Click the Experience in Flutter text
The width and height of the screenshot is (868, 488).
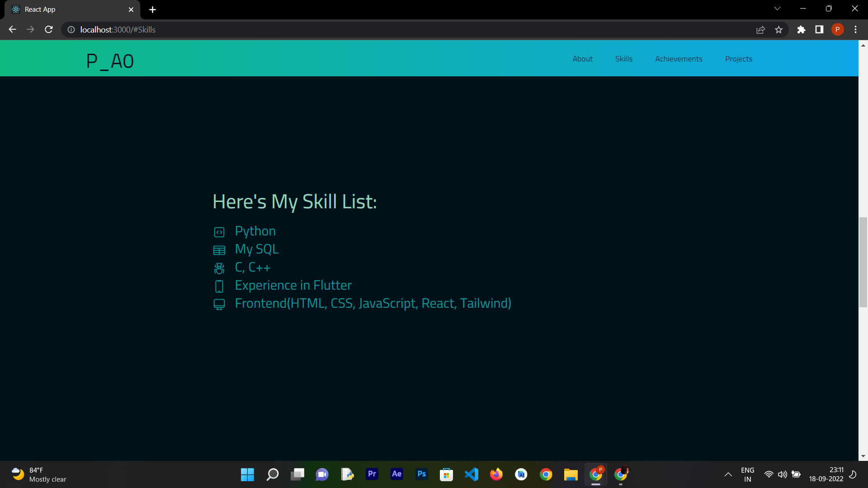[x=293, y=286]
